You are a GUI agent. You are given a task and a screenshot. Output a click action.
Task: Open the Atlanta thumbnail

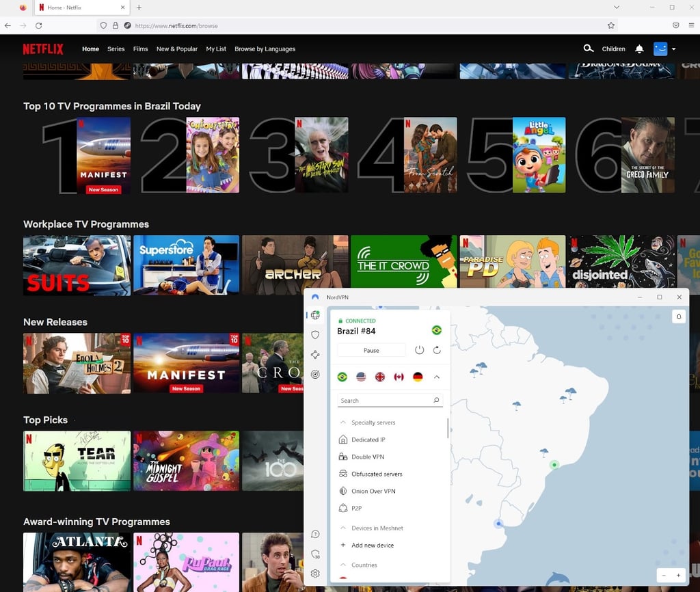(77, 562)
